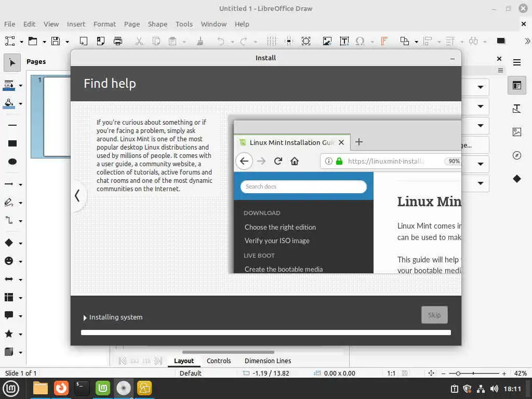Select the Block arrows tool
The height and width of the screenshot is (399, 532).
9,279
